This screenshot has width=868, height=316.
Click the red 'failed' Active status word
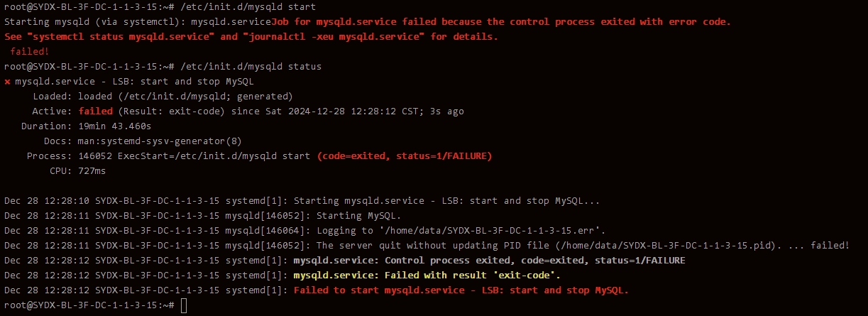95,111
